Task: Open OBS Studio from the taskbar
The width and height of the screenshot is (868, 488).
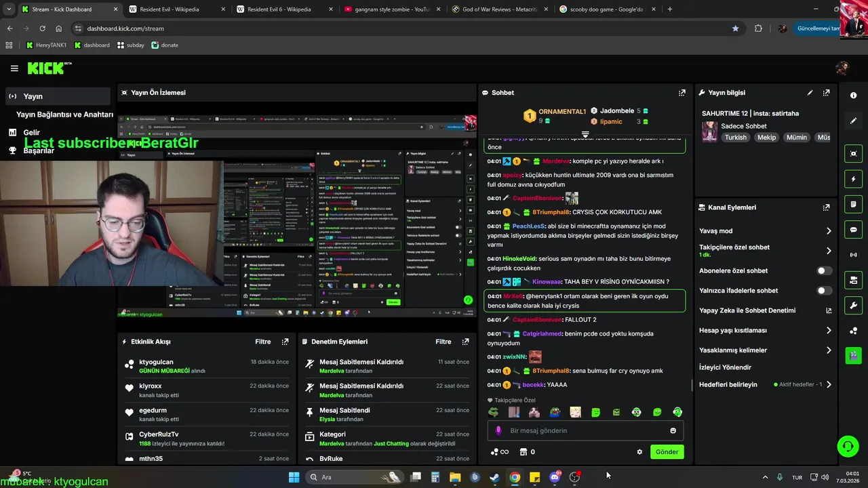Action: (x=574, y=477)
